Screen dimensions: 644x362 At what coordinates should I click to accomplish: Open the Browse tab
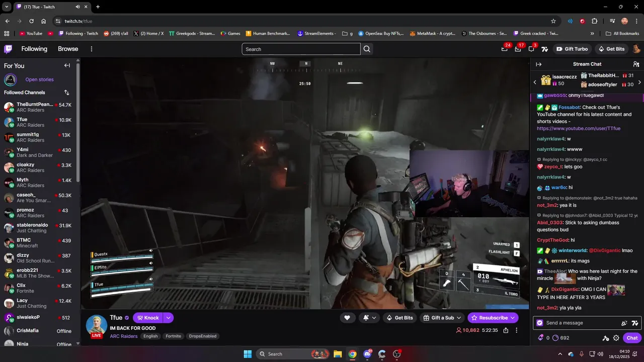68,49
